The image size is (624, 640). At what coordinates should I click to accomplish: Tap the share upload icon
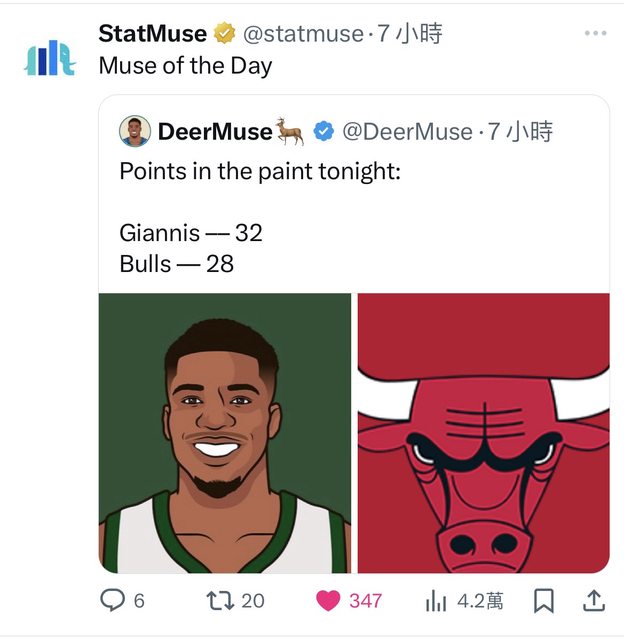tap(593, 600)
